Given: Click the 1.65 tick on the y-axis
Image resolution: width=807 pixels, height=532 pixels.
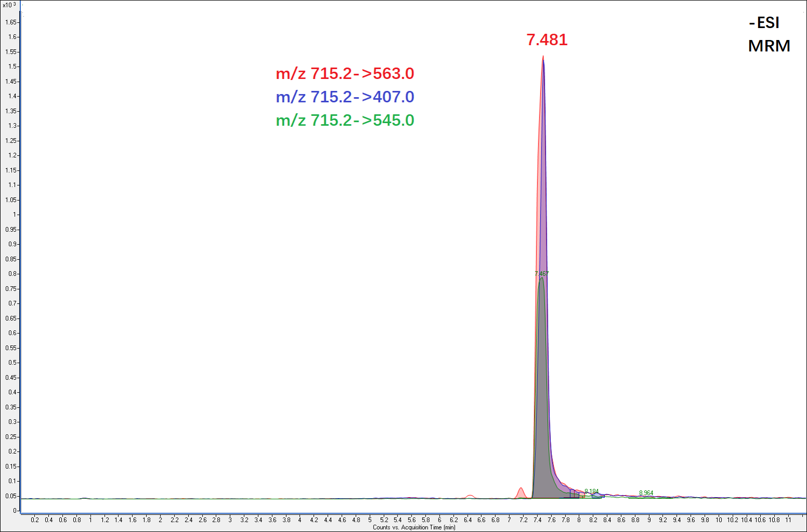Looking at the screenshot, I should 10,22.
